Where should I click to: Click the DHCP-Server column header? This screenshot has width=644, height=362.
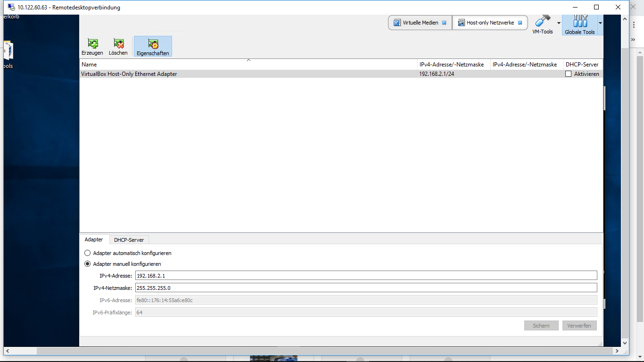pyautogui.click(x=583, y=65)
